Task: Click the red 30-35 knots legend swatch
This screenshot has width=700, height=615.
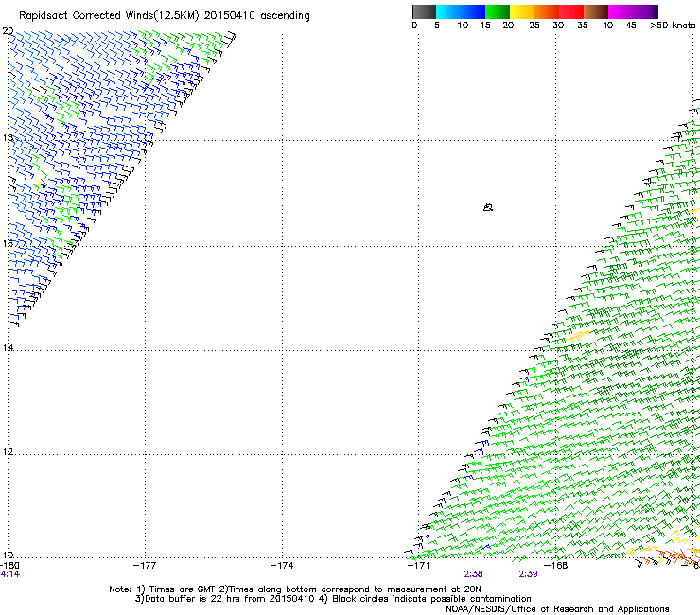Action: click(571, 11)
